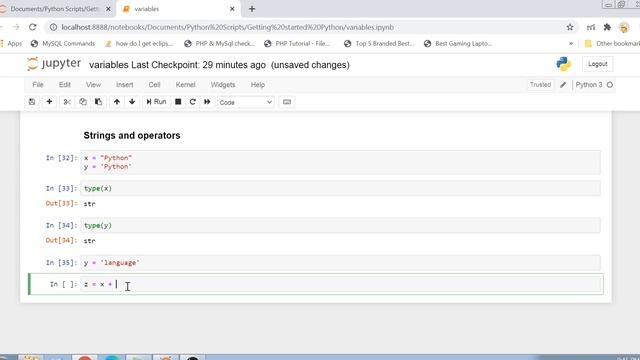Open the Apps bookmark shortcut
This screenshot has height=360, width=640.
(12, 44)
